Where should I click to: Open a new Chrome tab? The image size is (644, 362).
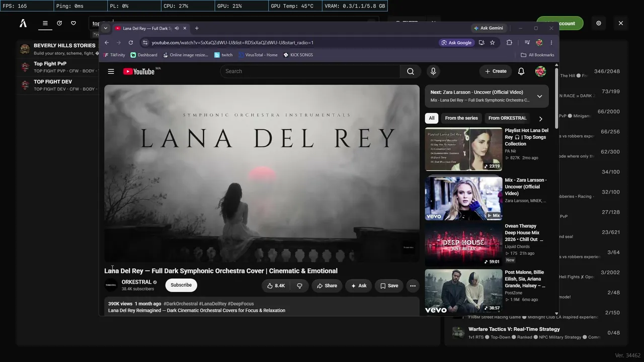tap(197, 28)
